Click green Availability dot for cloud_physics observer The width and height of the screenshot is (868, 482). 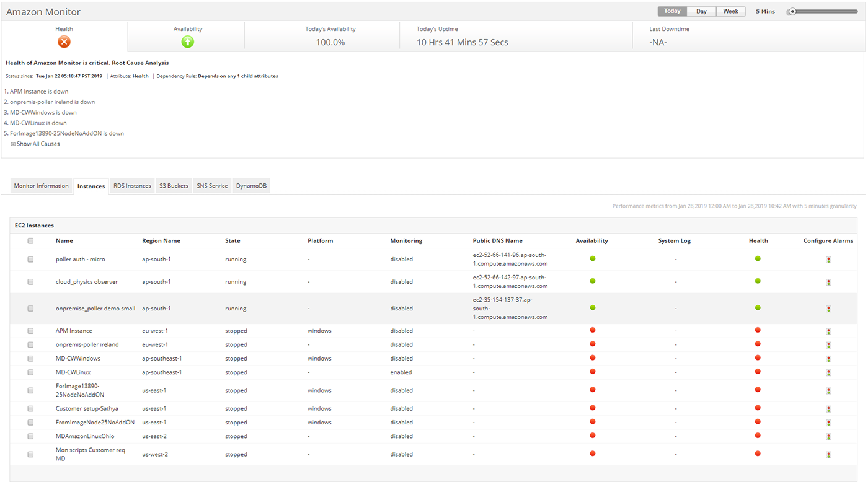pos(593,281)
